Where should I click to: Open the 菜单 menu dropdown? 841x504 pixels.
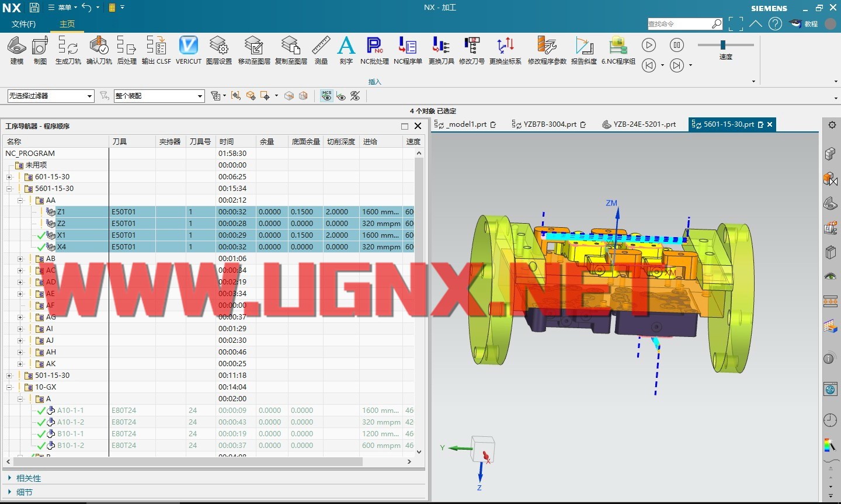[x=62, y=8]
